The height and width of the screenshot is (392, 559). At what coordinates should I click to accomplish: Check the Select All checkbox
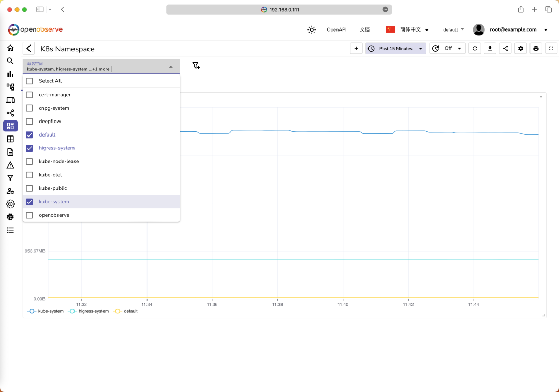(x=30, y=81)
